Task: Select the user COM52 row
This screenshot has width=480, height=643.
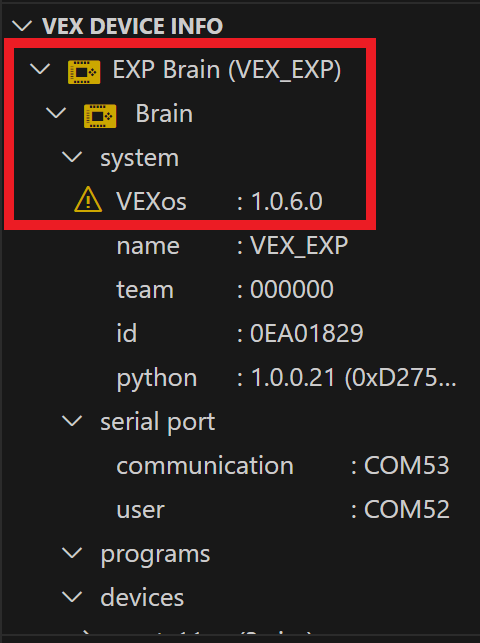Action: (x=240, y=509)
